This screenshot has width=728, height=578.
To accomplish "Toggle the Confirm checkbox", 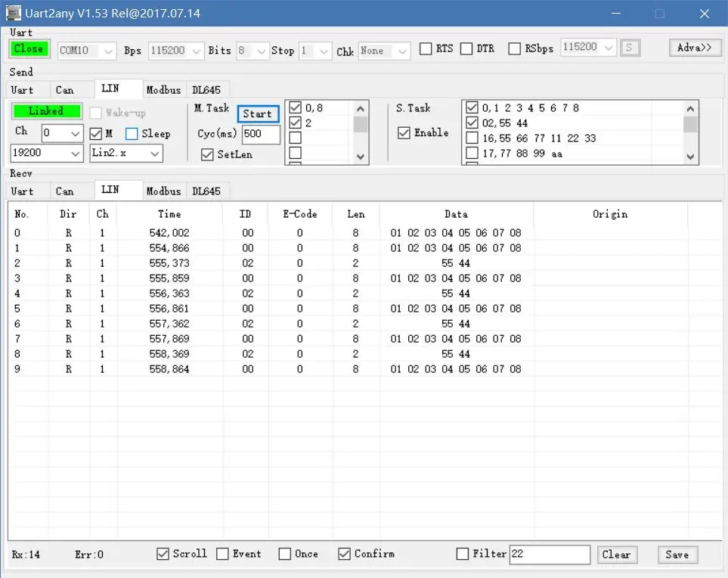I will point(344,554).
